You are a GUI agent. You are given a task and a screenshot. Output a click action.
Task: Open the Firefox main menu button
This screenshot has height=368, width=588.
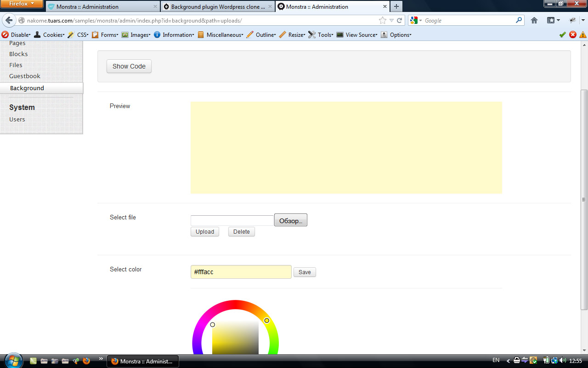(x=22, y=4)
